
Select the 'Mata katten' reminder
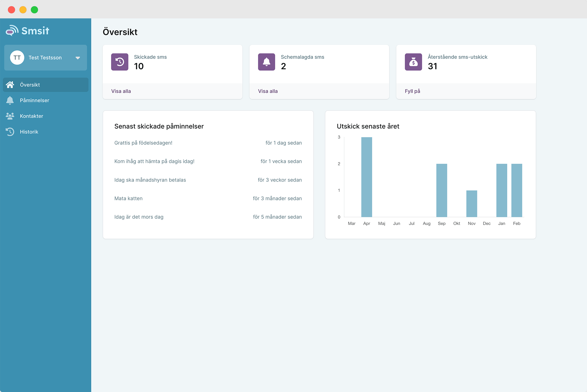tap(129, 198)
